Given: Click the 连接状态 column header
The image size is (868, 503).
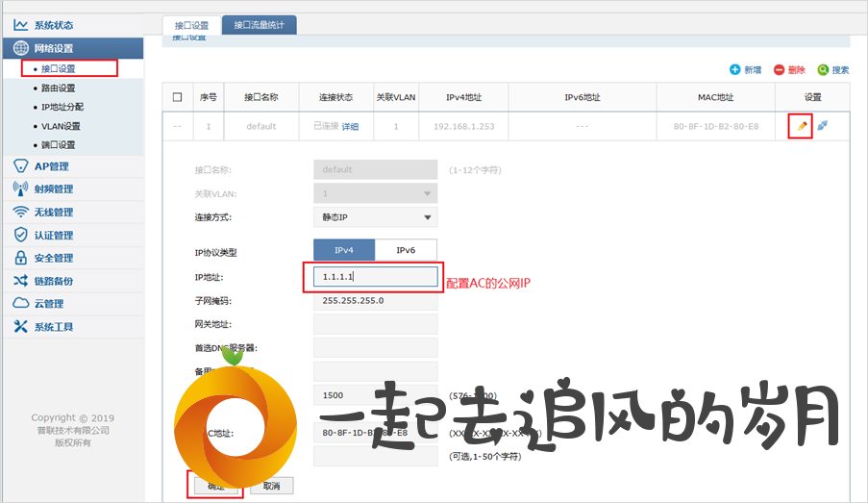Looking at the screenshot, I should 336,97.
